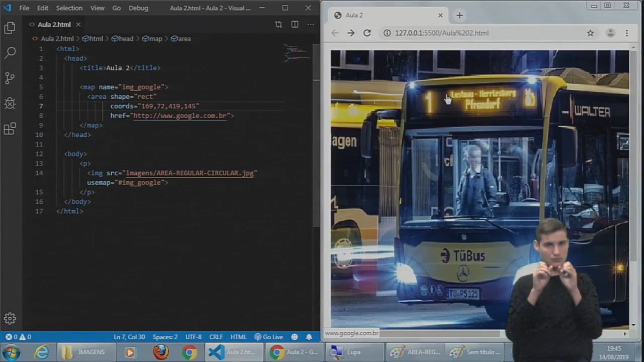Bookmark this page with the star

(x=590, y=33)
